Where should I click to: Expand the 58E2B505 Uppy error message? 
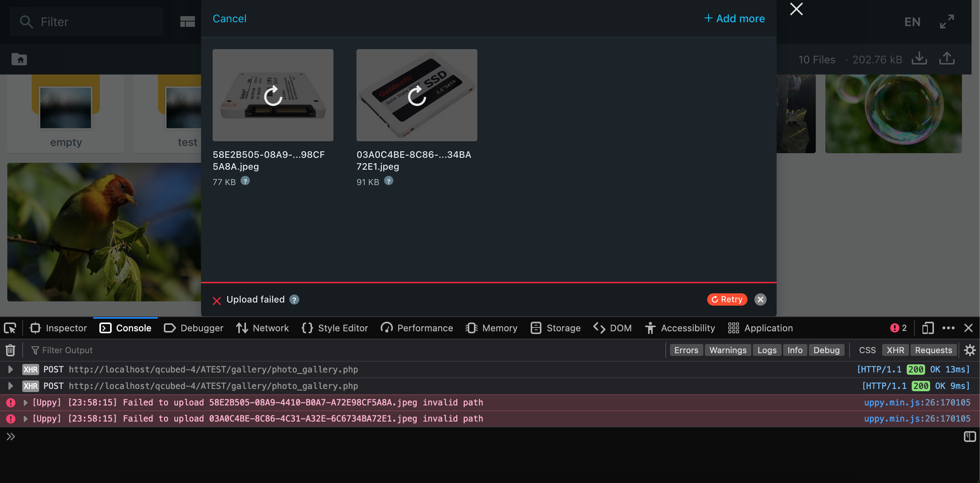pyautogui.click(x=25, y=402)
